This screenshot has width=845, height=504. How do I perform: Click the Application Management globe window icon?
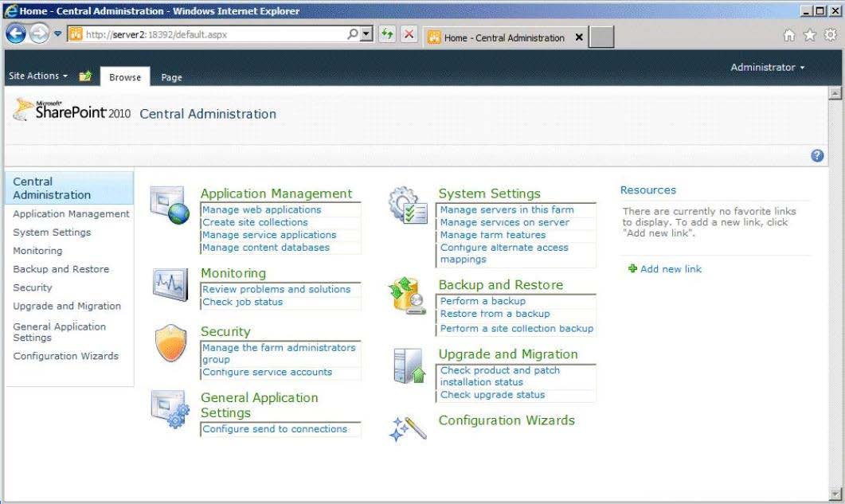pos(170,205)
